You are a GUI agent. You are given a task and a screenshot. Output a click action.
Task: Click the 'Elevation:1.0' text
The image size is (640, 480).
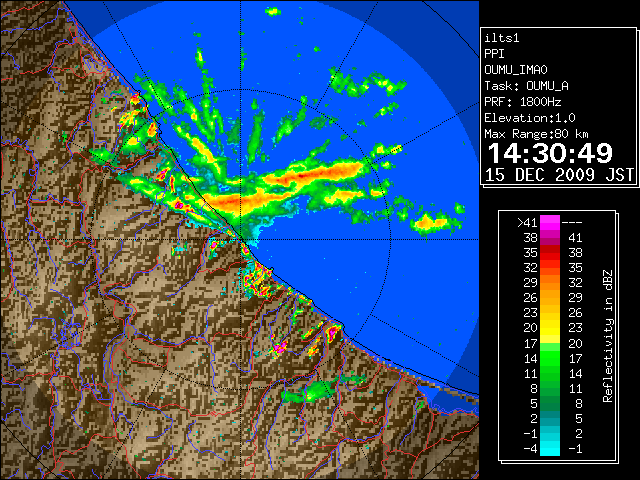point(530,118)
